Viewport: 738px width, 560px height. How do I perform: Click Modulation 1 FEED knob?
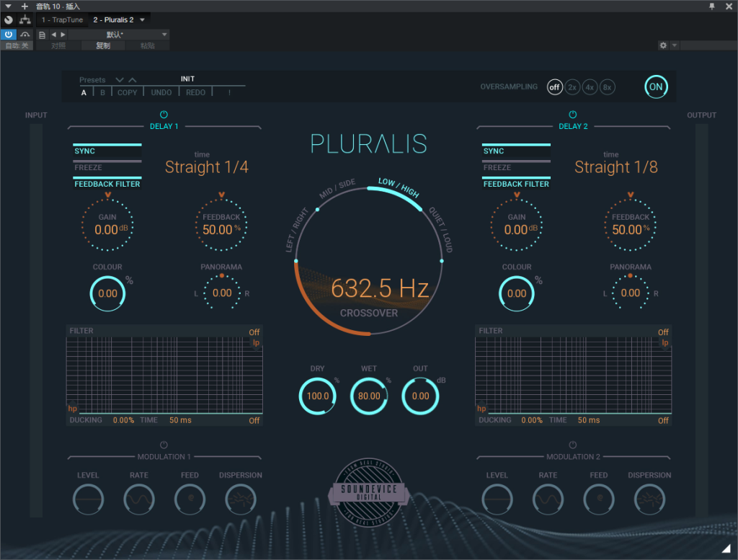click(190, 499)
